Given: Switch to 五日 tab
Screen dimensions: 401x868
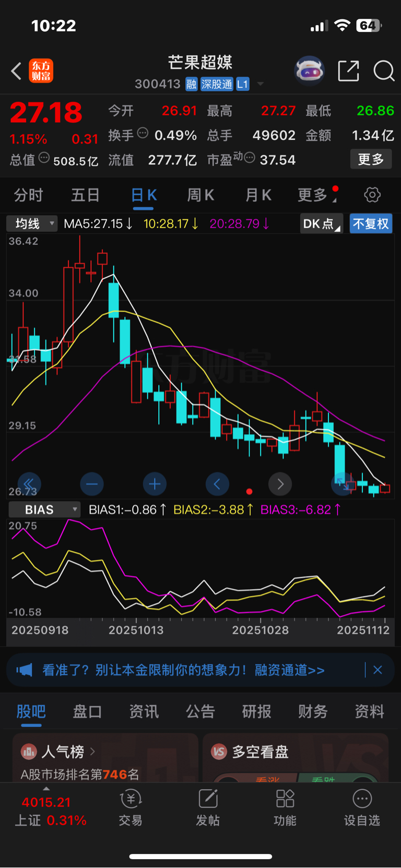Looking at the screenshot, I should (x=85, y=195).
